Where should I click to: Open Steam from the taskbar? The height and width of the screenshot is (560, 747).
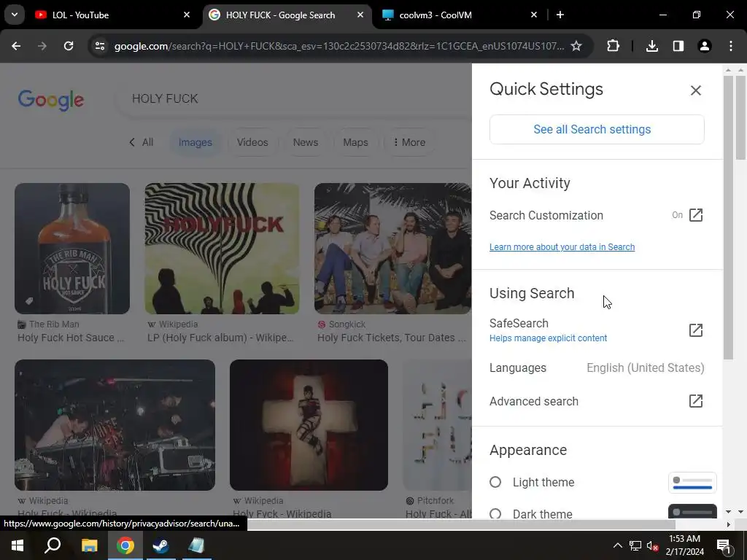point(160,545)
